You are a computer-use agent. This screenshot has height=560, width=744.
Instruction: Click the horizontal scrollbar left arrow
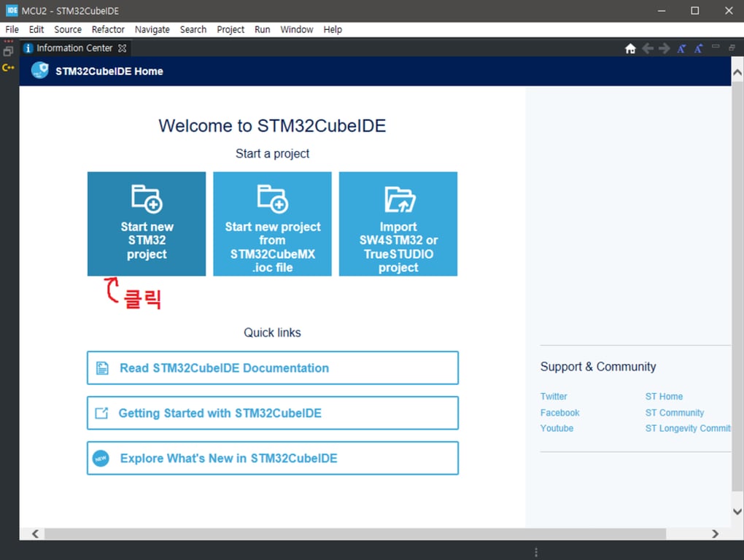35,534
